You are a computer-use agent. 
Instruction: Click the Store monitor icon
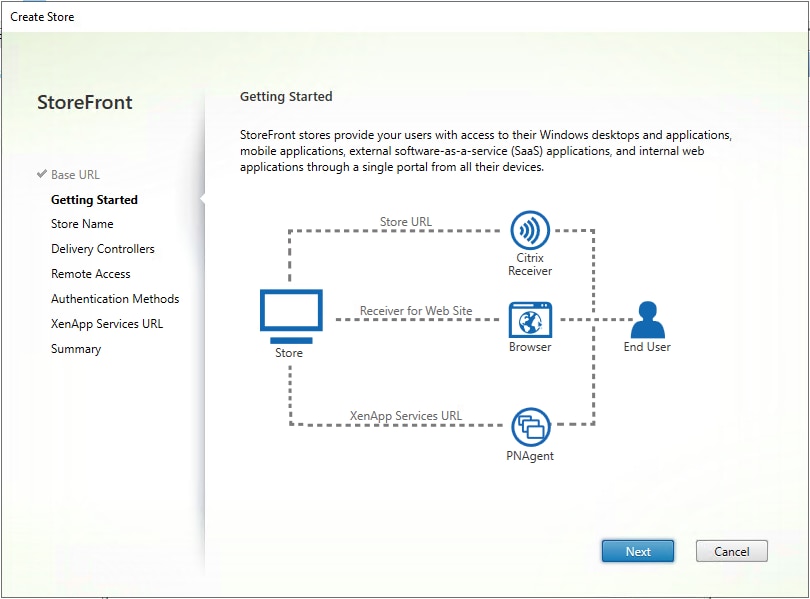[x=290, y=310]
